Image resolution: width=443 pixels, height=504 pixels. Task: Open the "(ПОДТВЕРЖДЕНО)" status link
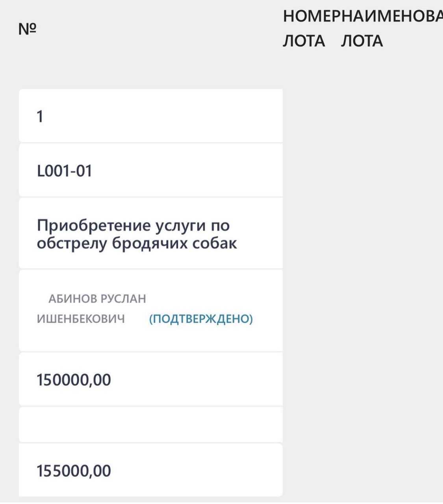click(201, 319)
